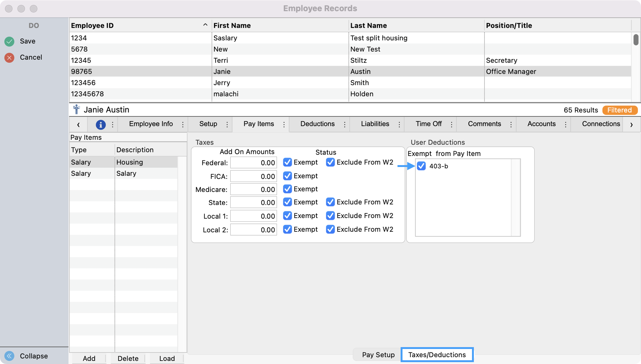Toggle sort arrow on Employee ID column
Image resolution: width=641 pixels, height=364 pixels.
click(205, 25)
